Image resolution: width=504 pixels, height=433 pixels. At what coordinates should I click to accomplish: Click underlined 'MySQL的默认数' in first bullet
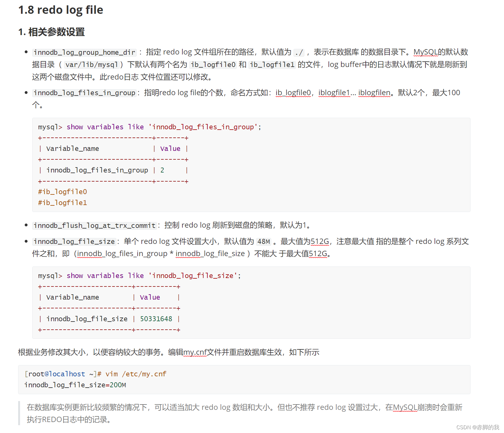441,52
